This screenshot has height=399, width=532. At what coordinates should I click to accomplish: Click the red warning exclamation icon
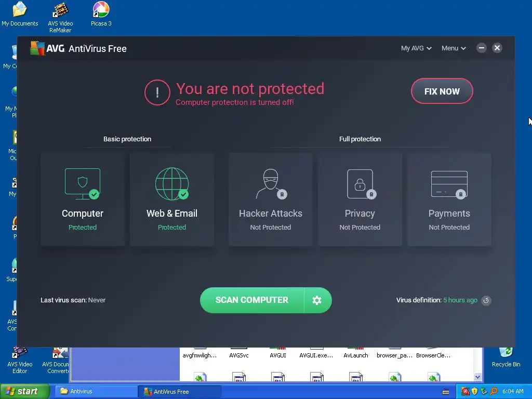[x=157, y=92]
